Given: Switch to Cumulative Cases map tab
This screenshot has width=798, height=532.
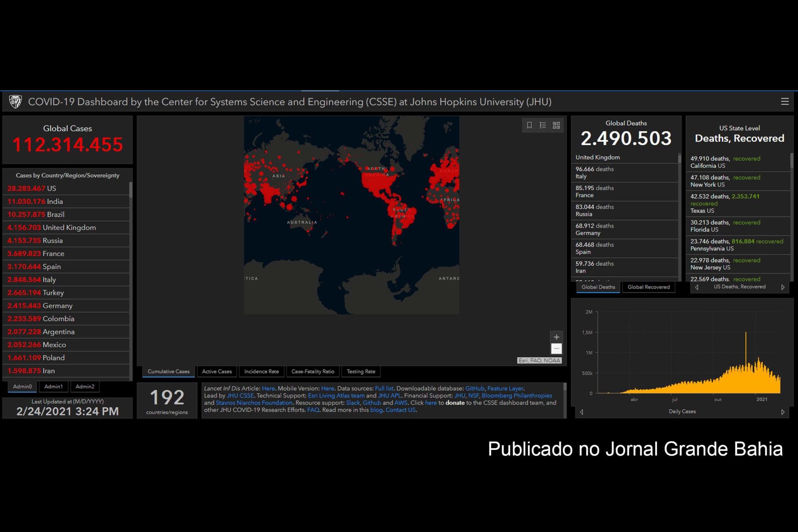Looking at the screenshot, I should 168,371.
